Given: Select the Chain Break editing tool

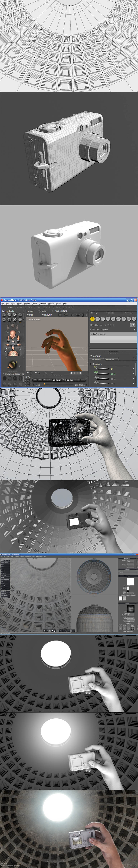Looking at the screenshot, I should 15,319.
